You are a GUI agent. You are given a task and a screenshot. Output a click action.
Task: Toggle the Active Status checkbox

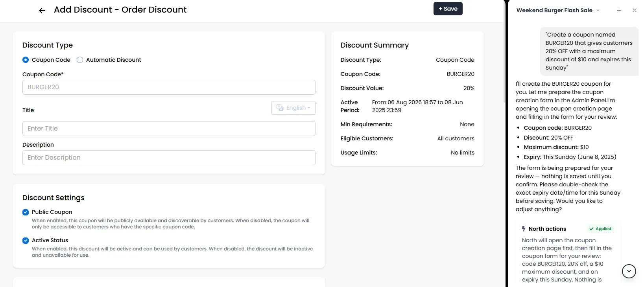(26, 241)
